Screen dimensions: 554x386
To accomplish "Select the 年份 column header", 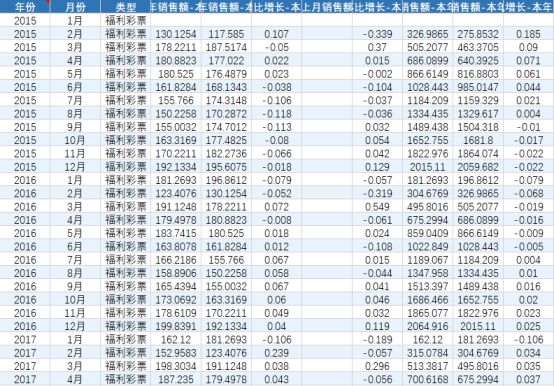I will coord(25,6).
